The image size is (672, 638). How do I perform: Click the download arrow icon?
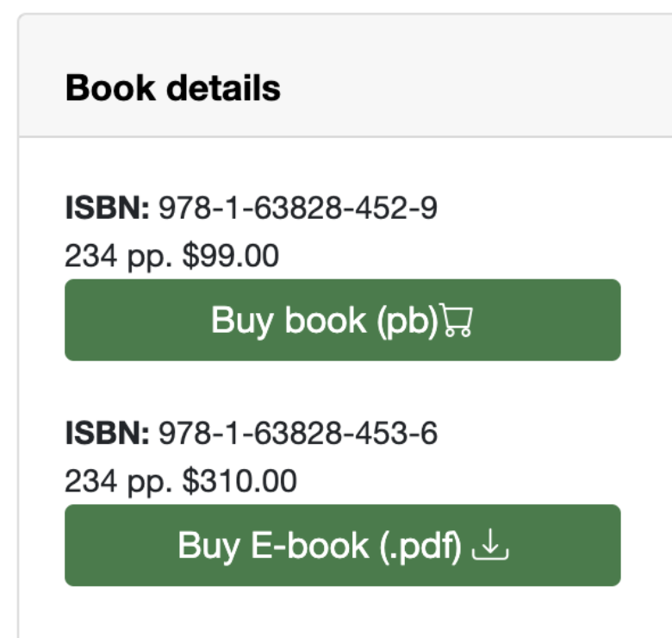coord(491,546)
